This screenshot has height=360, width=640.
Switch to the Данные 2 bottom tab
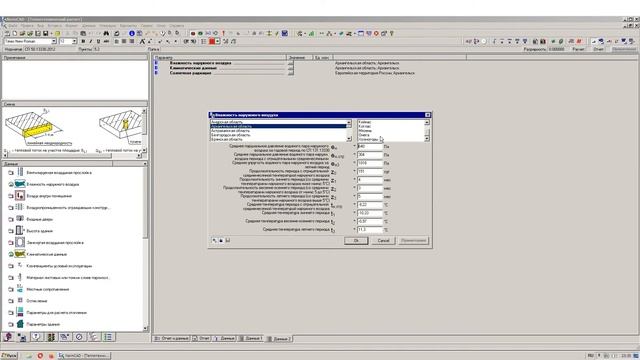(279, 339)
